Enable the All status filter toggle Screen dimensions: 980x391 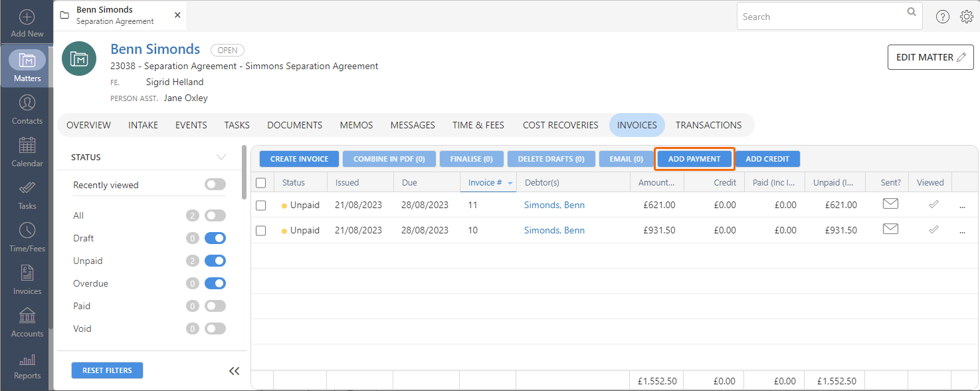point(215,215)
